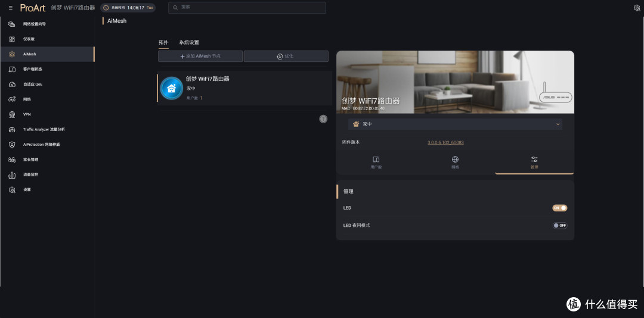644x318 pixels.
Task: Click the 优化 optimize button
Action: (286, 56)
